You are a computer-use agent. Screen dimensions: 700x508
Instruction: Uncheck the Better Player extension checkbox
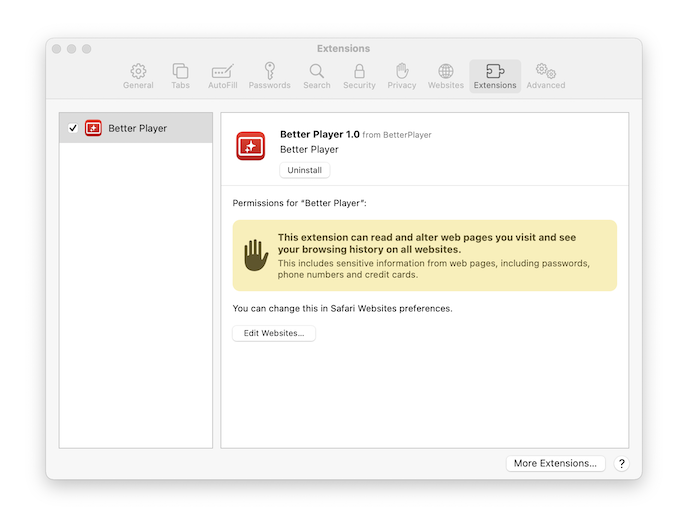click(x=73, y=128)
